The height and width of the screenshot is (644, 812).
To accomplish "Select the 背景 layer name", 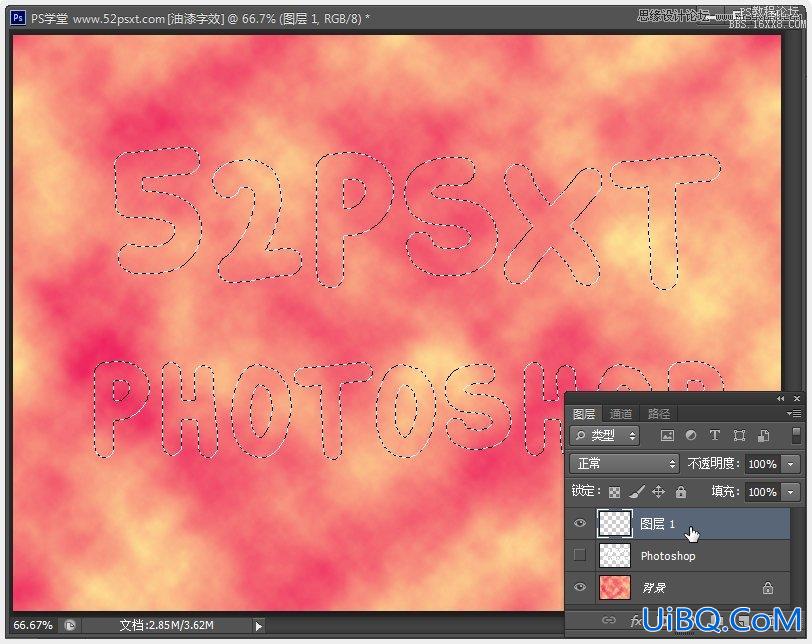I will click(x=653, y=588).
